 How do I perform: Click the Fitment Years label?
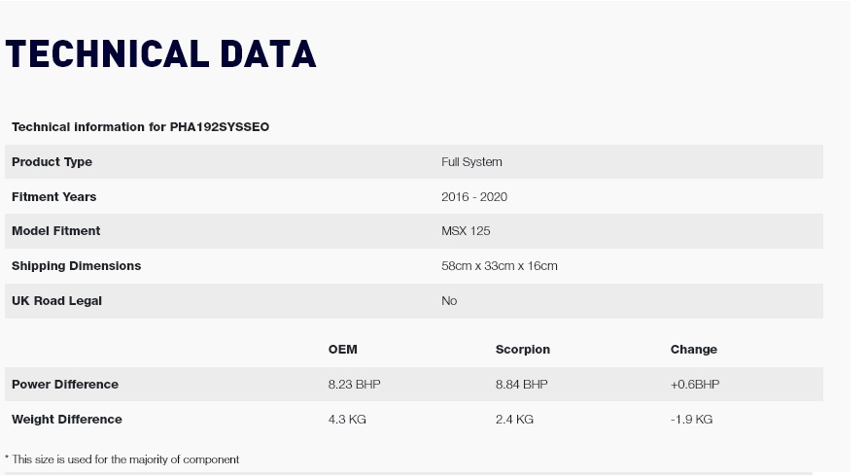pyautogui.click(x=53, y=197)
